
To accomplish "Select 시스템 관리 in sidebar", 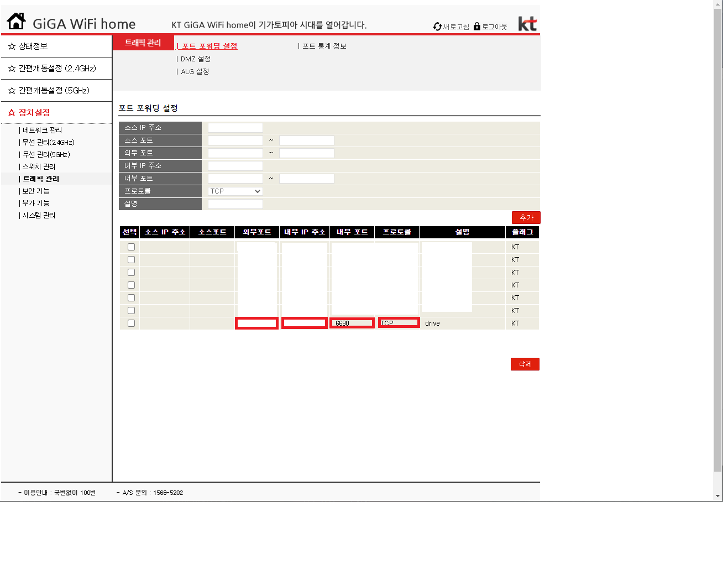I will click(x=39, y=216).
